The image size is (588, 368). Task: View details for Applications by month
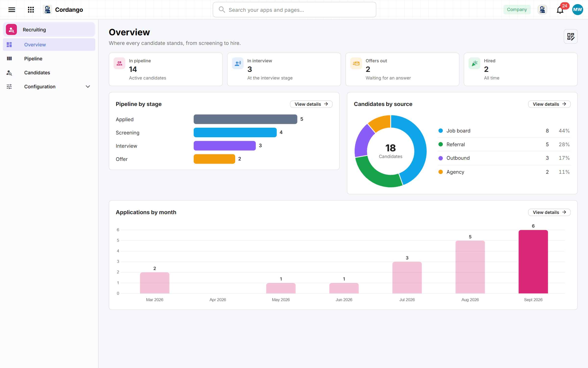click(549, 212)
